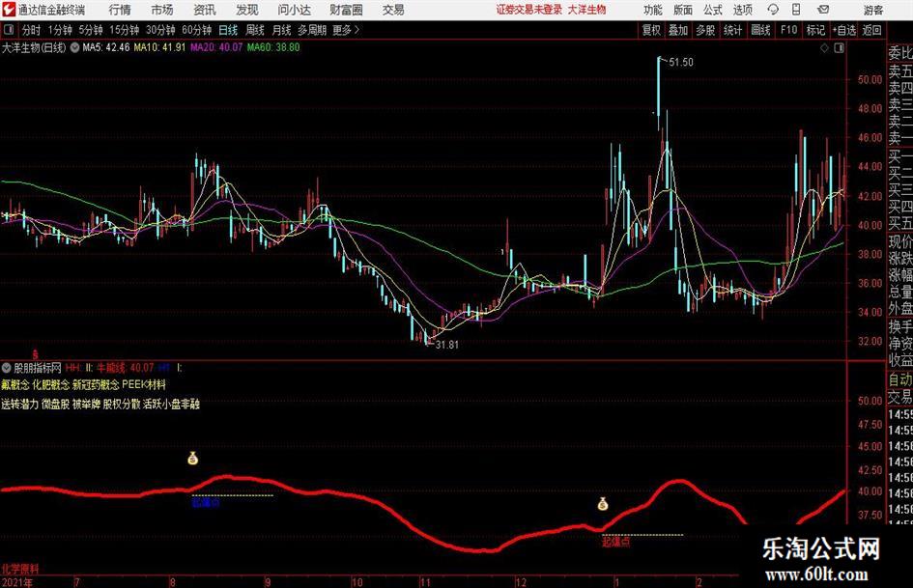Click the mobile phone icon in title bar

(796, 10)
